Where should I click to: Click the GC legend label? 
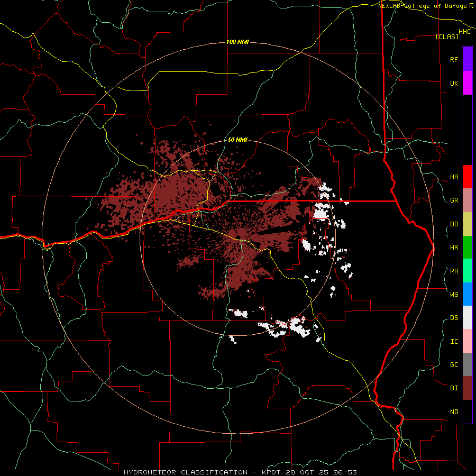(x=454, y=364)
